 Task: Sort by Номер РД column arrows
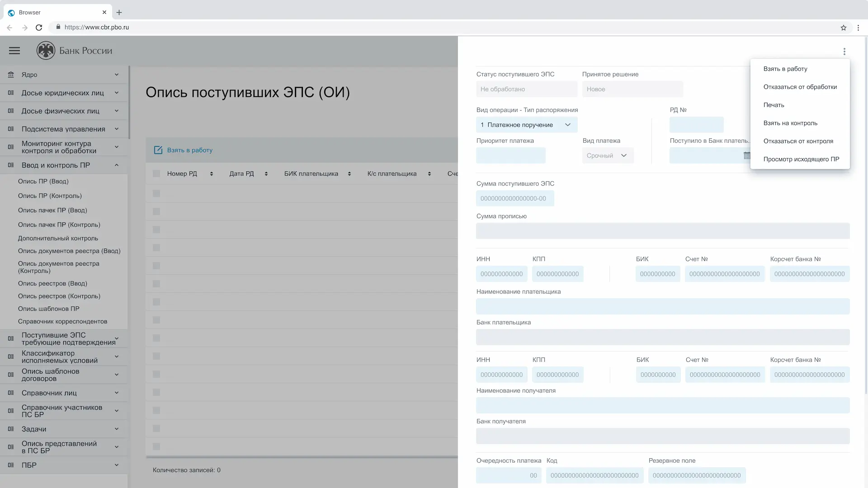click(211, 174)
